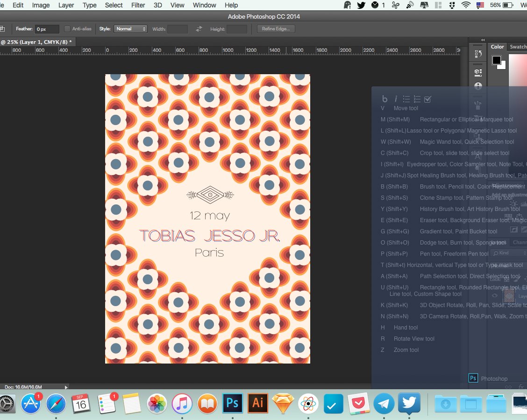Click the white background color swatch

point(502,66)
